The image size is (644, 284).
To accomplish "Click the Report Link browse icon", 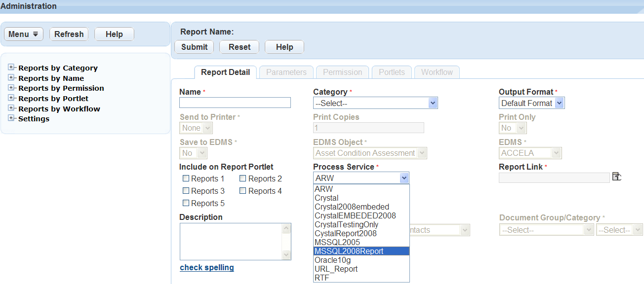I will coord(616,177).
